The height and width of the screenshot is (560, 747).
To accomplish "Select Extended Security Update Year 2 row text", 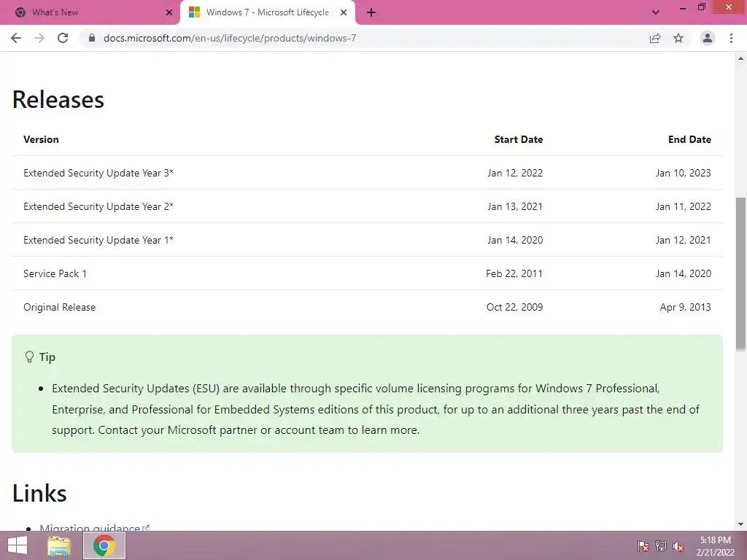I will (x=98, y=206).
